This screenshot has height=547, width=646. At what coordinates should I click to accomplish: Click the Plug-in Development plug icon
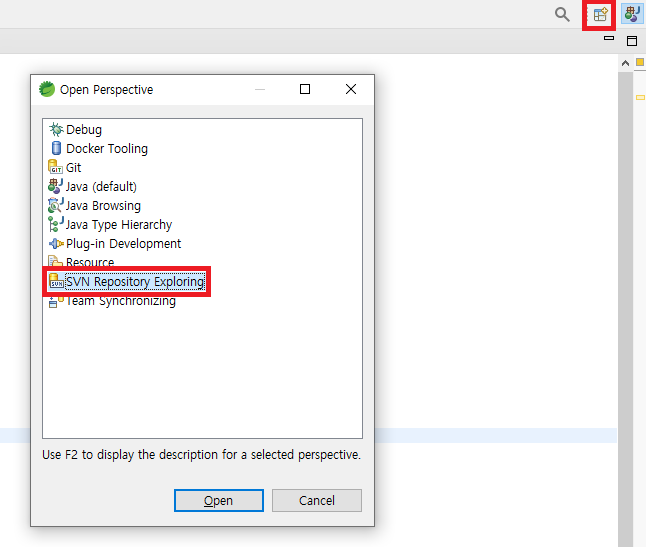coord(56,243)
